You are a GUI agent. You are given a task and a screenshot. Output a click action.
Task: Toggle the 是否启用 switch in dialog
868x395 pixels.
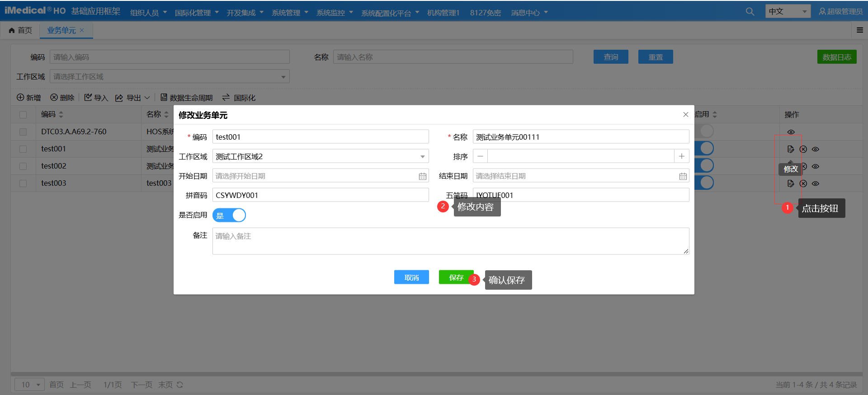point(229,215)
